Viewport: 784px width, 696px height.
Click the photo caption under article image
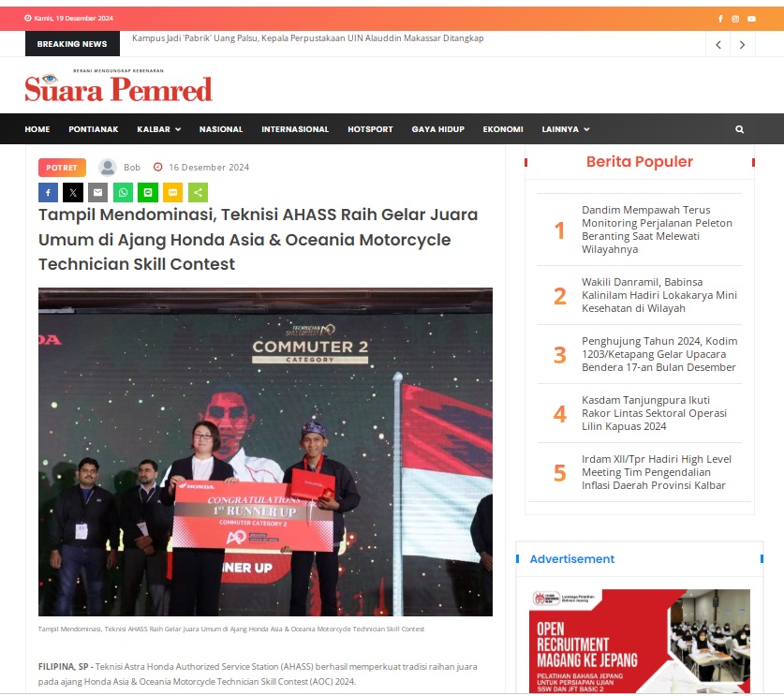(231, 629)
